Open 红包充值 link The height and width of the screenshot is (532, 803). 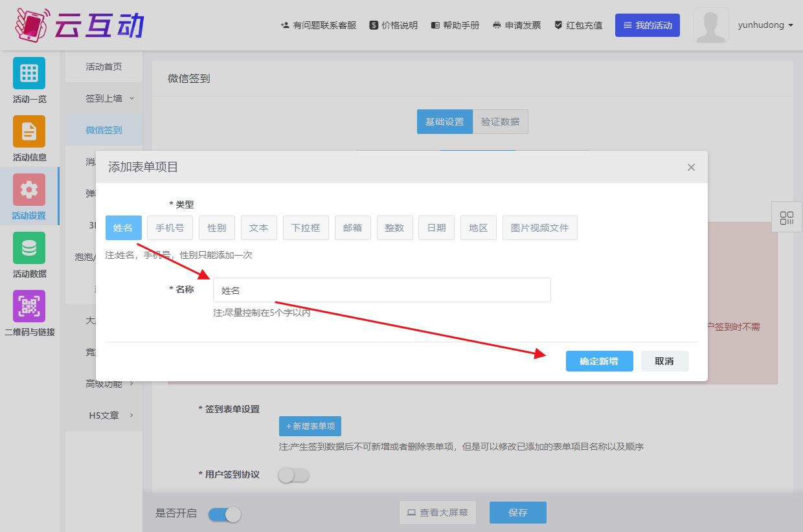click(578, 25)
